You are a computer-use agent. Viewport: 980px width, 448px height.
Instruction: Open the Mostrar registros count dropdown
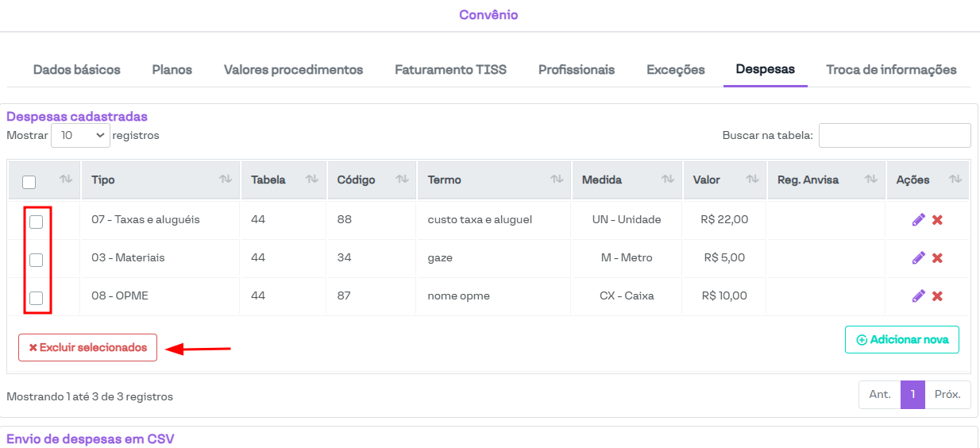[80, 136]
